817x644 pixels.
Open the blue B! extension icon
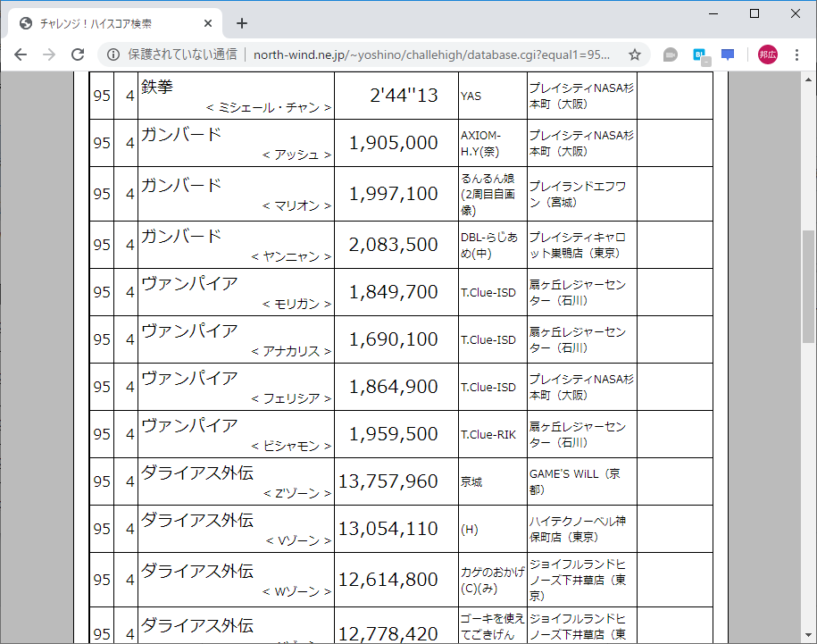[x=700, y=55]
